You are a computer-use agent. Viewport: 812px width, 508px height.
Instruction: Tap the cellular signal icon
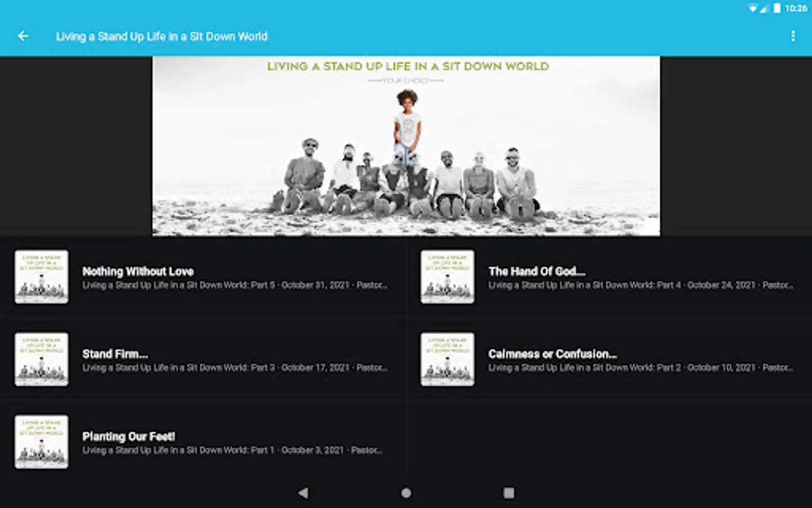[764, 8]
